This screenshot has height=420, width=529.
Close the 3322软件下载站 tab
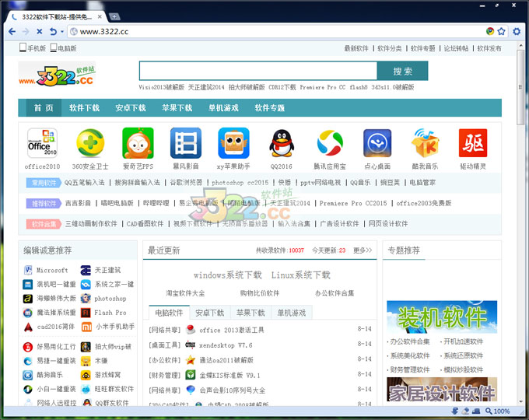[x=100, y=16]
